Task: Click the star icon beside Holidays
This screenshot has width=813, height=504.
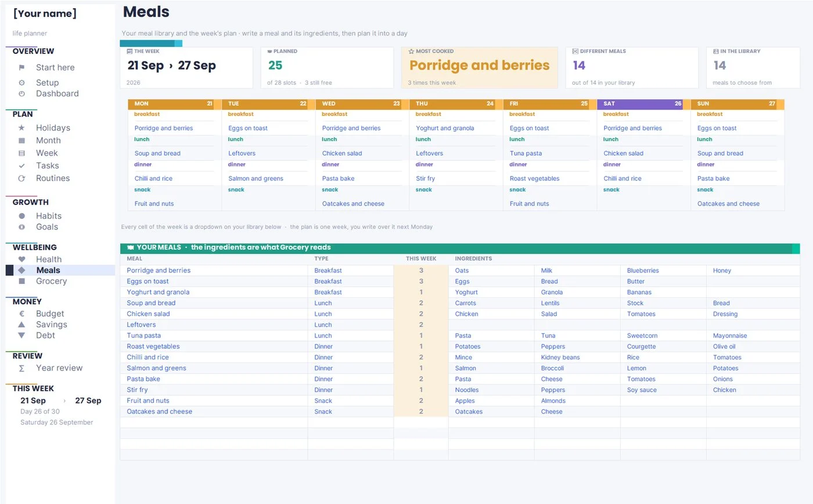Action: (x=21, y=128)
